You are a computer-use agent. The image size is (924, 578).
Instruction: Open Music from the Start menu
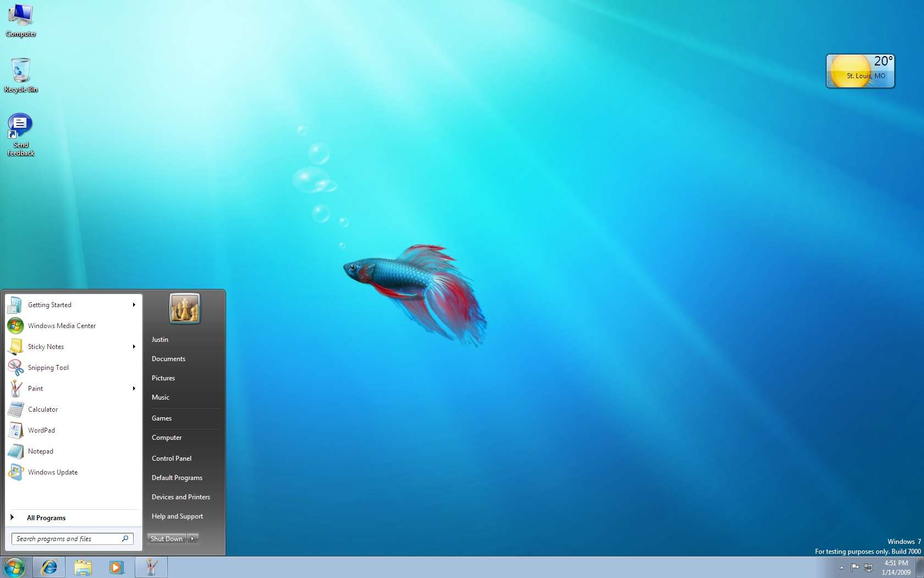point(161,397)
